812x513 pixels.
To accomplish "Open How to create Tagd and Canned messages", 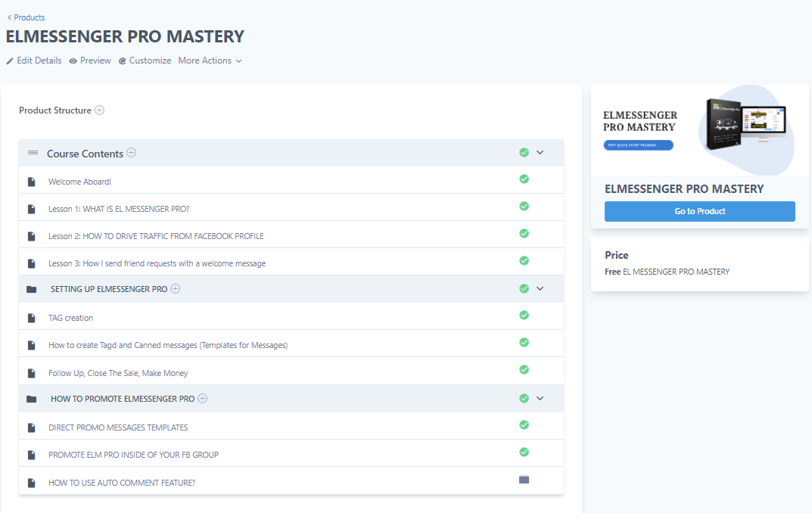I will click(x=168, y=345).
